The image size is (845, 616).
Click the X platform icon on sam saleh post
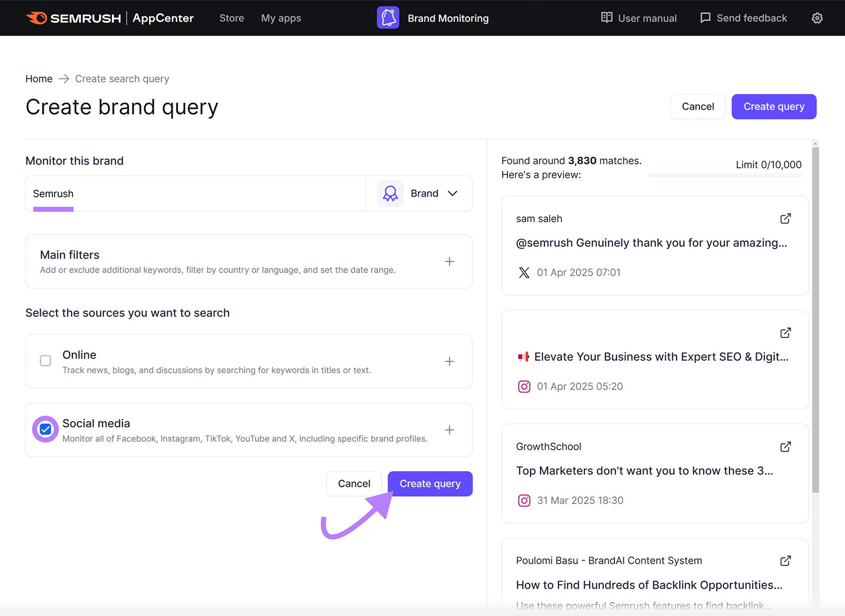(524, 273)
